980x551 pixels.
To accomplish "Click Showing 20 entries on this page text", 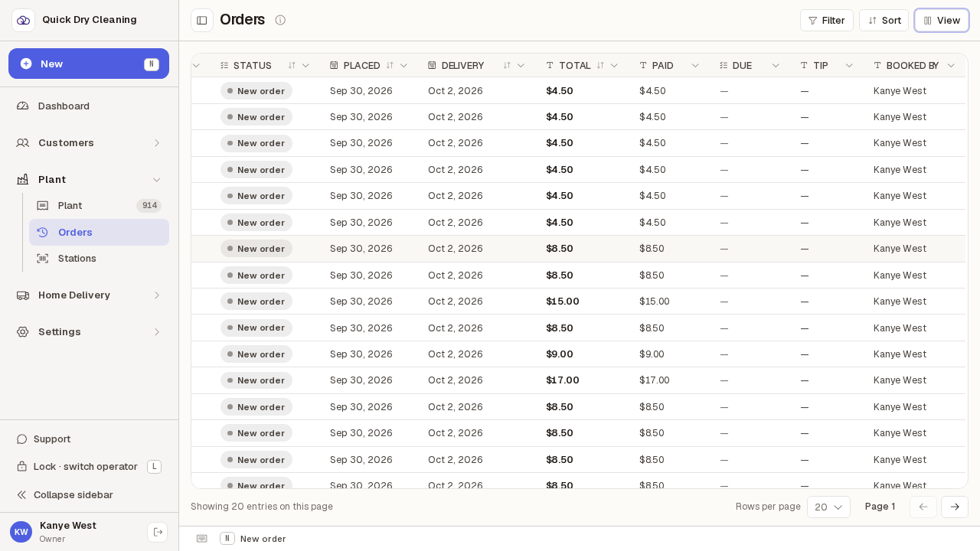I will (x=262, y=507).
